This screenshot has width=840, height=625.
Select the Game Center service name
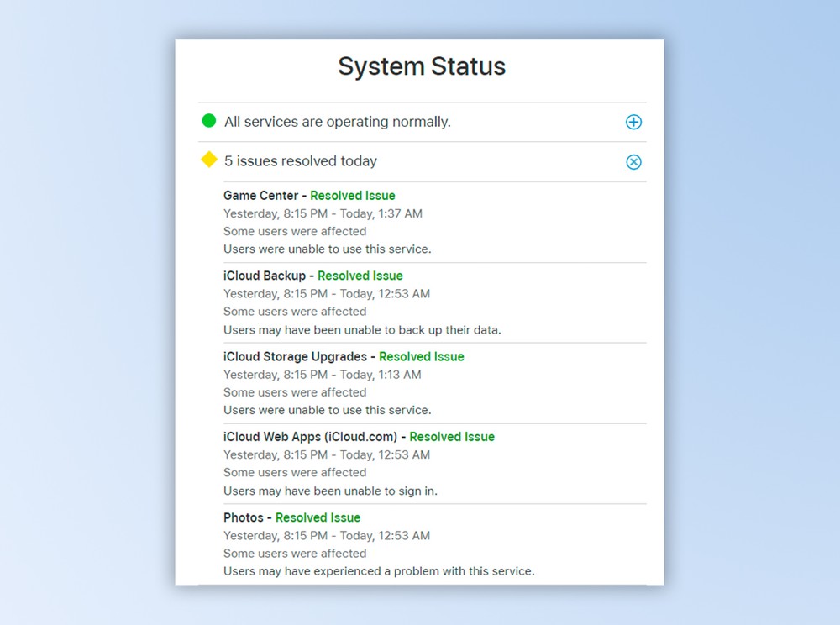pyautogui.click(x=260, y=196)
